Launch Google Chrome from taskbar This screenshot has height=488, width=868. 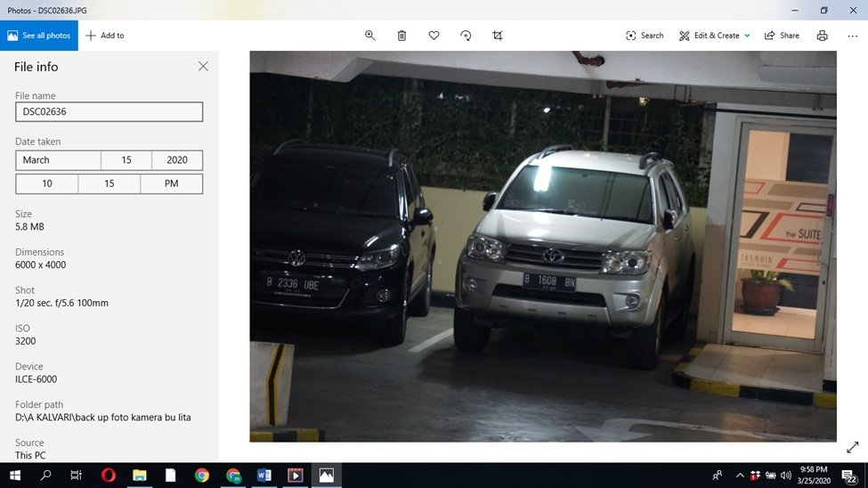[202, 476]
